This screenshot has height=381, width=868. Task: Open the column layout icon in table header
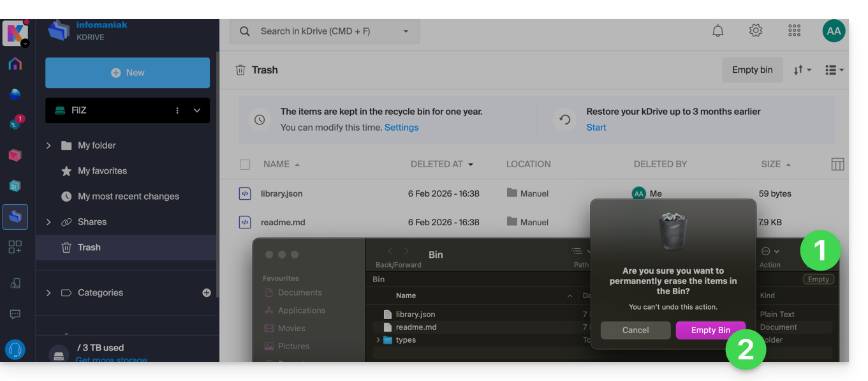click(x=837, y=165)
